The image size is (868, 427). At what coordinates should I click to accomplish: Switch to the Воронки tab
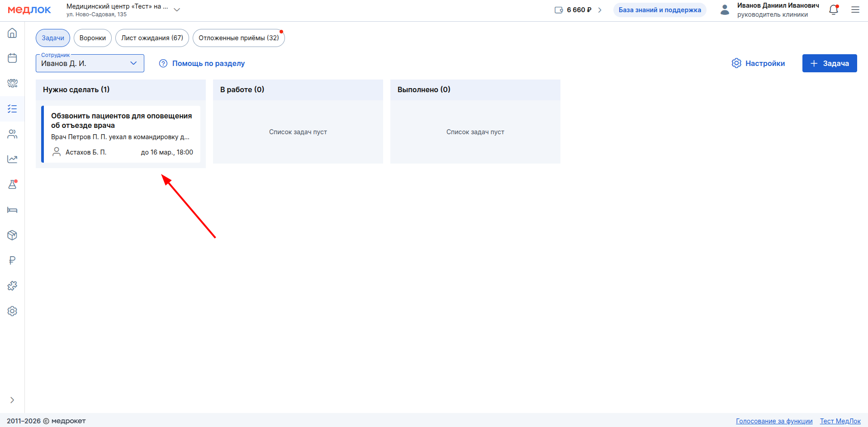(92, 38)
